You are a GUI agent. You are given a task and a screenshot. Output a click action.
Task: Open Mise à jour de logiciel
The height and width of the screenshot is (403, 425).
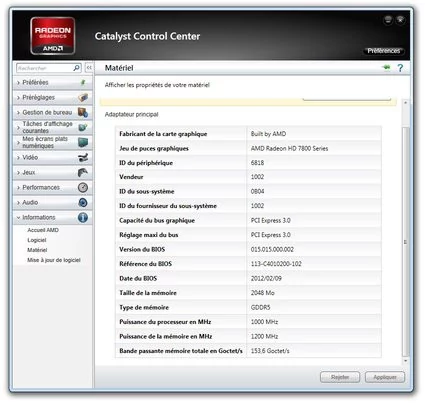click(x=54, y=260)
